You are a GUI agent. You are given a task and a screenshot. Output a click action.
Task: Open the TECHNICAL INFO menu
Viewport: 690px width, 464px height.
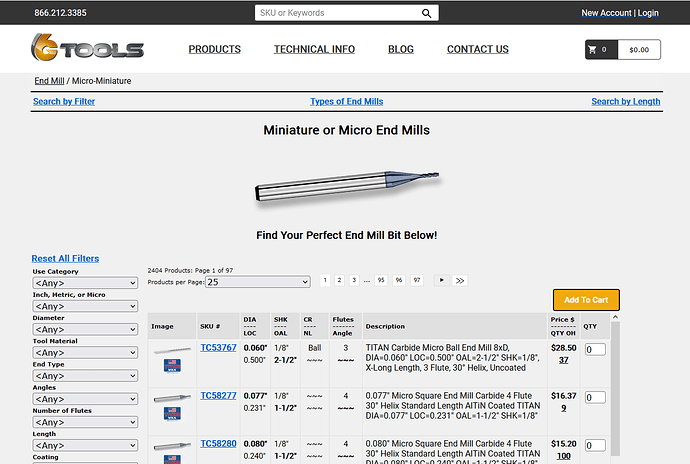click(314, 49)
